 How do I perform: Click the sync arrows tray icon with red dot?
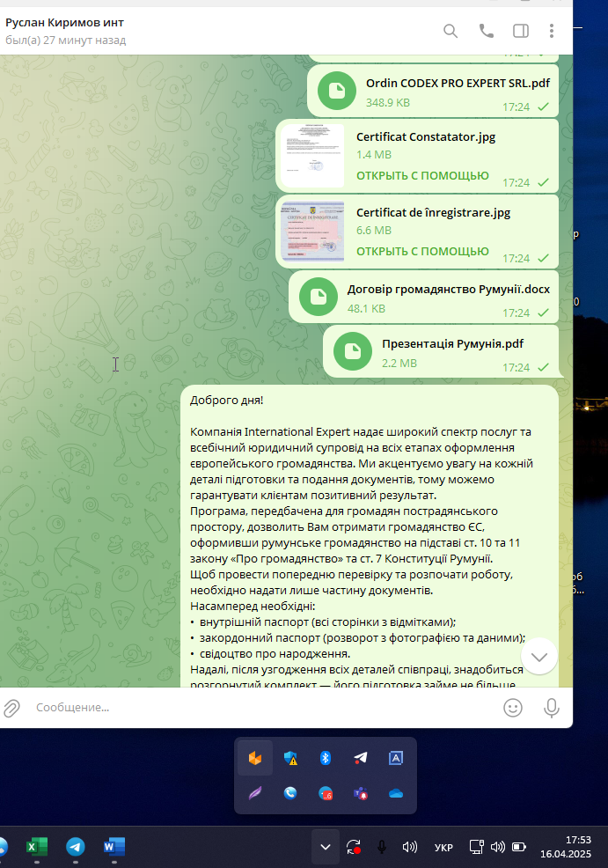point(354,847)
